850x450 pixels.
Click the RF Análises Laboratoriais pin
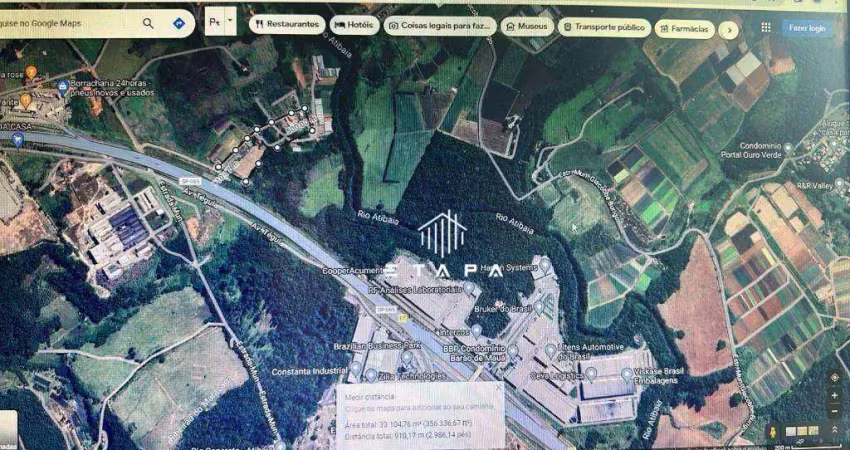pyautogui.click(x=469, y=287)
